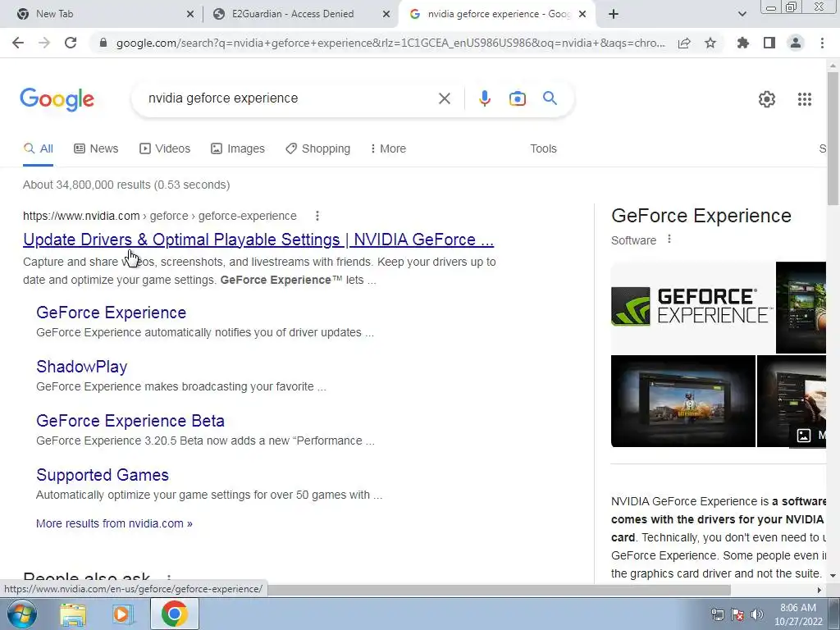Click the padlock site info icon
840x630 pixels.
point(103,43)
